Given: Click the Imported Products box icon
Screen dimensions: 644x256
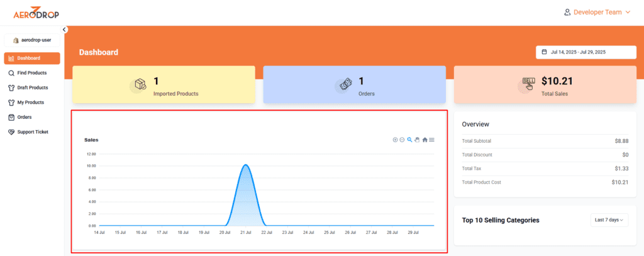Looking at the screenshot, I should pyautogui.click(x=140, y=85).
